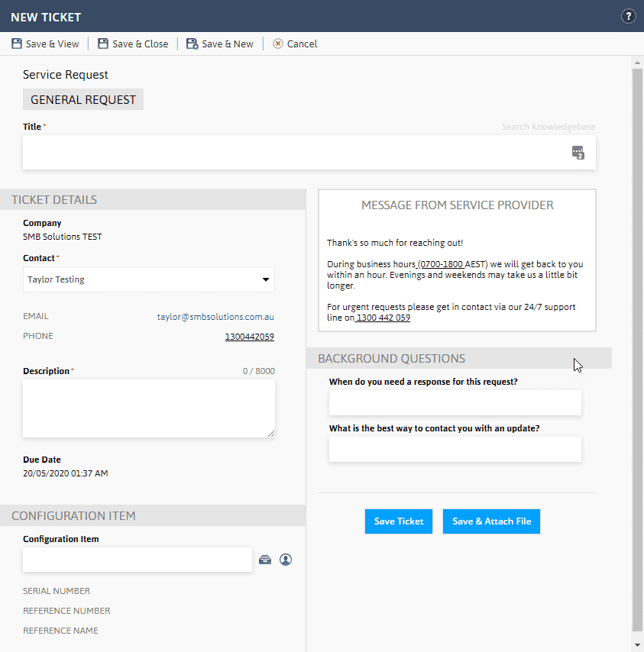Screen dimensions: 644x652
Task: Click the speech bubble icon in Title field
Action: (x=578, y=153)
